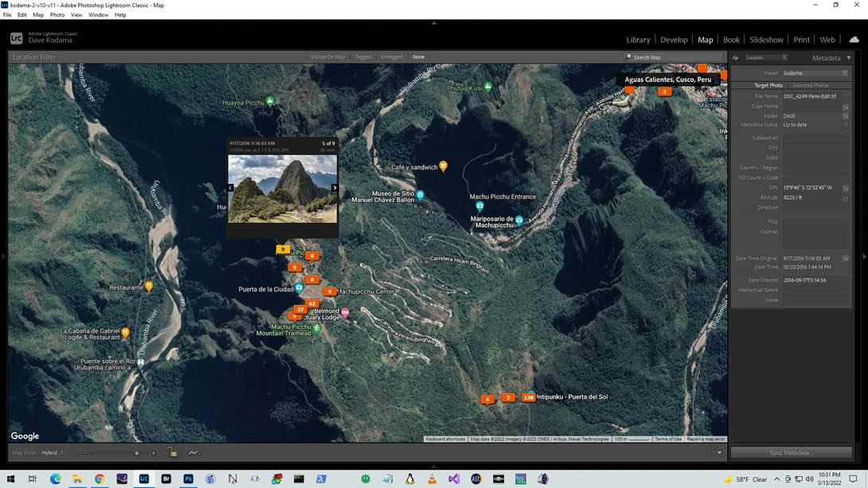Switch to Target Photo mode
The height and width of the screenshot is (488, 868).
pyautogui.click(x=768, y=85)
